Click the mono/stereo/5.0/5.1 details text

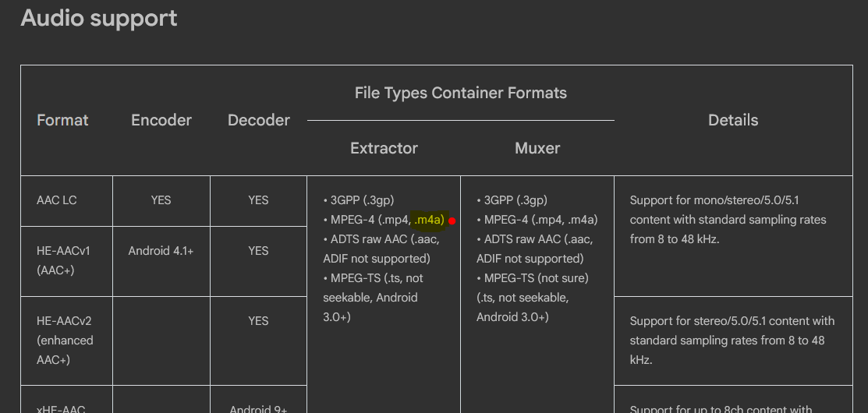pyautogui.click(x=728, y=220)
